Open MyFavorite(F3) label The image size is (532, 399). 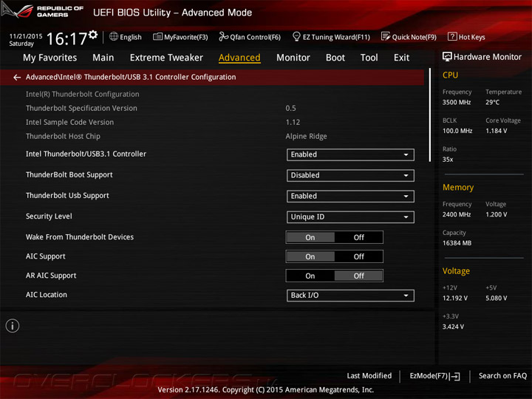tap(186, 37)
